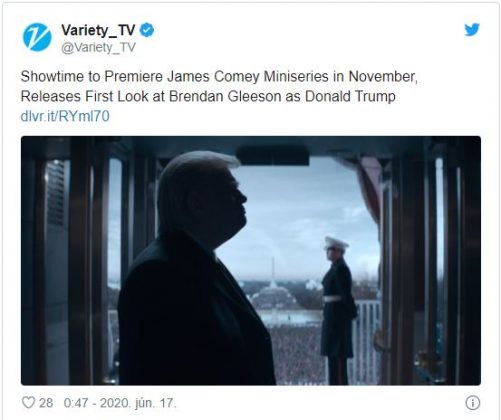The height and width of the screenshot is (420, 501).
Task: Open the tweet's attached photo
Action: coord(251,260)
